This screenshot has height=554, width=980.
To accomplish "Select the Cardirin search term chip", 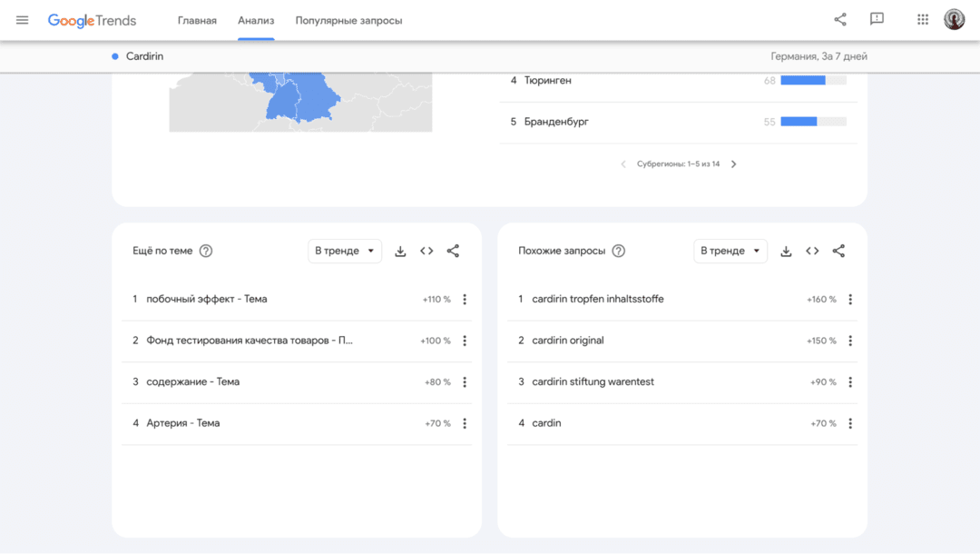I will (136, 55).
